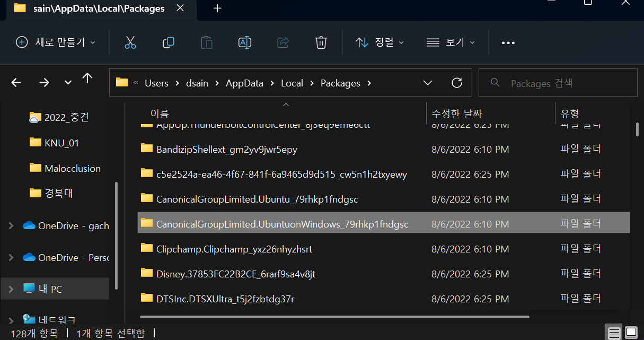Click in the Packages 검색 search field
This screenshot has width=644, height=340.
pyautogui.click(x=558, y=83)
